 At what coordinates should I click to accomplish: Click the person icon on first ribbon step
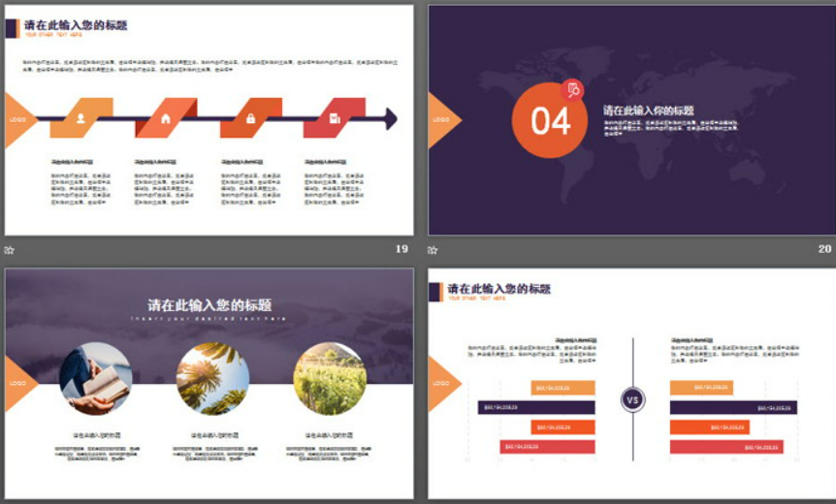pyautogui.click(x=80, y=118)
